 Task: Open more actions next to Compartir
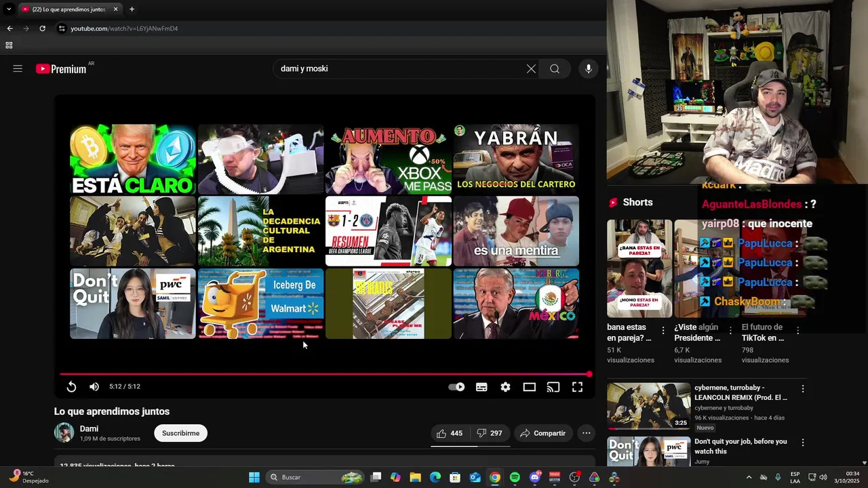pos(586,433)
